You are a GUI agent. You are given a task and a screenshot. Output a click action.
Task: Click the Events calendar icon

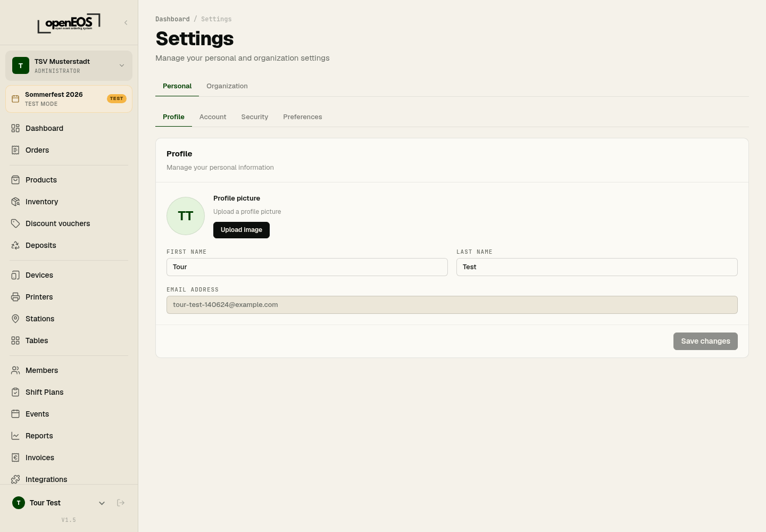pyautogui.click(x=15, y=414)
